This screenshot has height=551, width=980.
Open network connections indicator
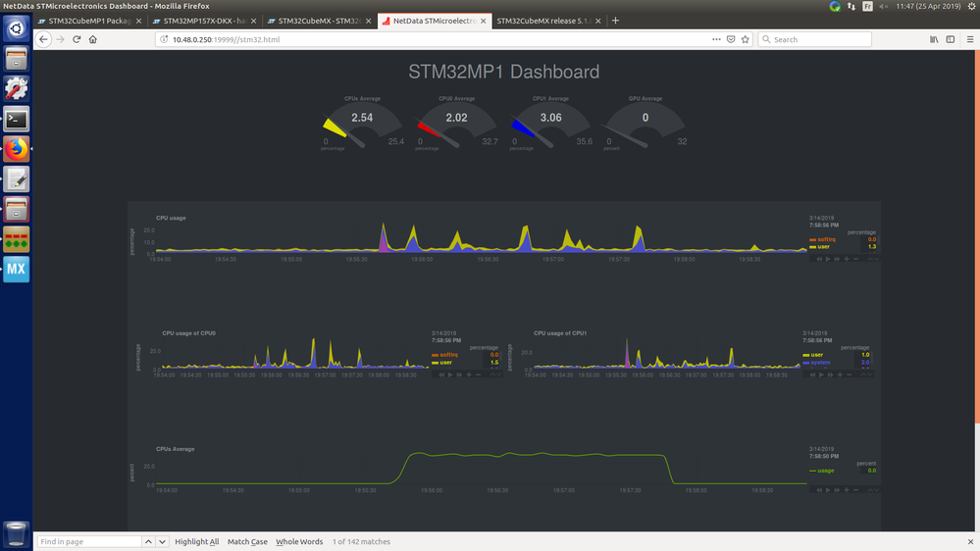tap(851, 6)
